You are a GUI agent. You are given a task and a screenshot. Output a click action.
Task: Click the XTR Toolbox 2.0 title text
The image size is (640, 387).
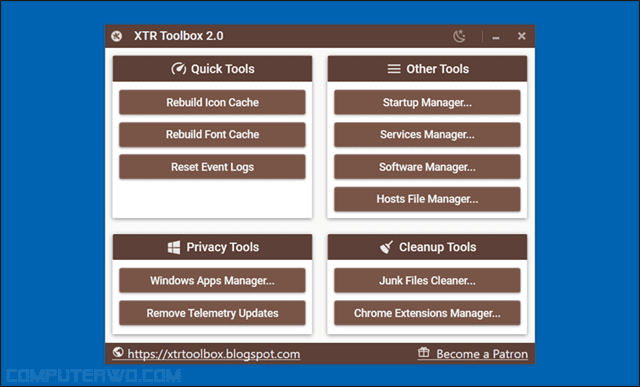[179, 36]
